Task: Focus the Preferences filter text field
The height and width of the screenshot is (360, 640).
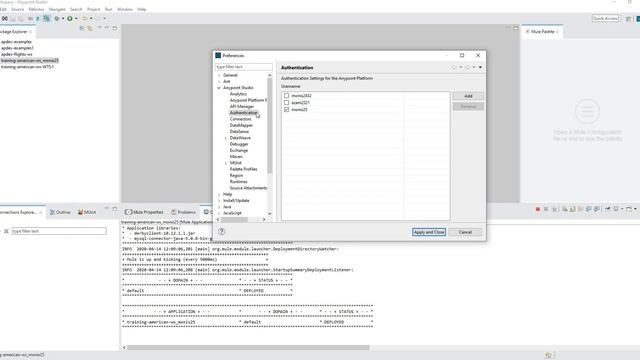Action: (x=244, y=67)
